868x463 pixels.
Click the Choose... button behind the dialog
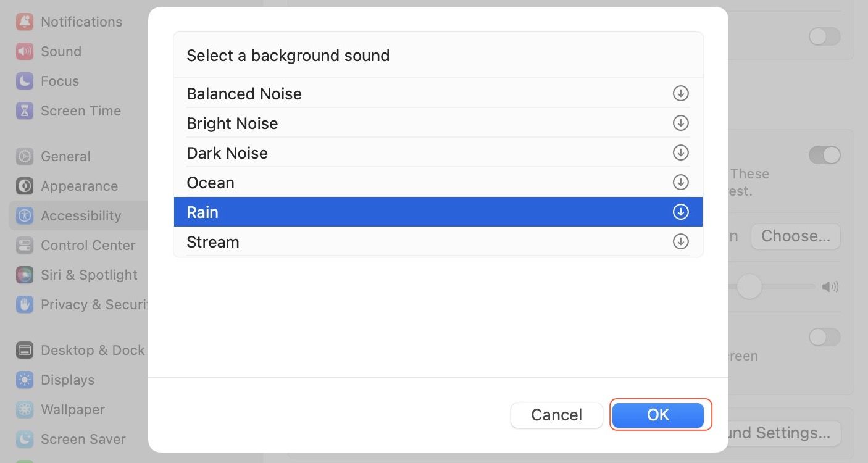(x=795, y=236)
